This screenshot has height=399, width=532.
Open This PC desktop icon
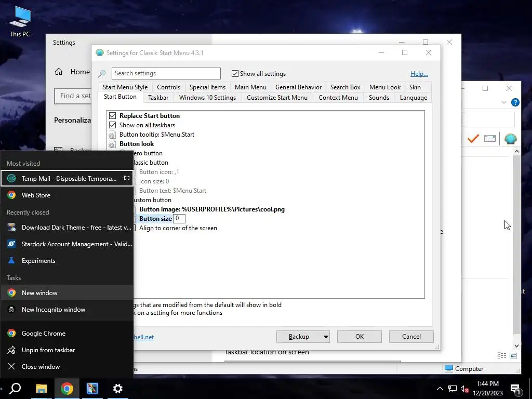tap(20, 21)
